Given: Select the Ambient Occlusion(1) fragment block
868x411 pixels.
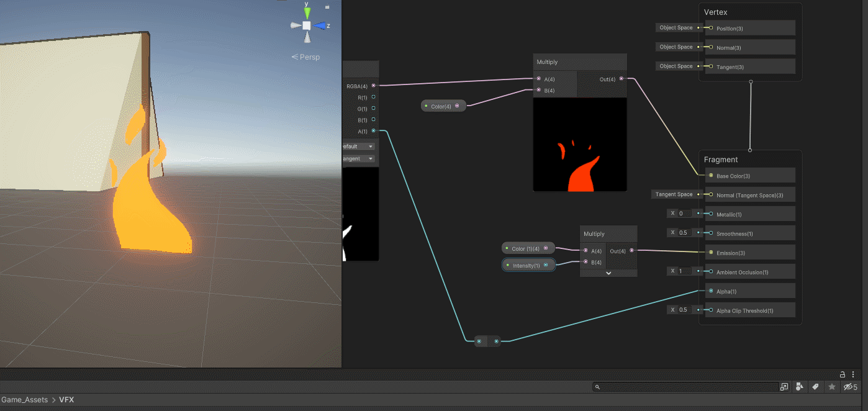Looking at the screenshot, I should [750, 272].
